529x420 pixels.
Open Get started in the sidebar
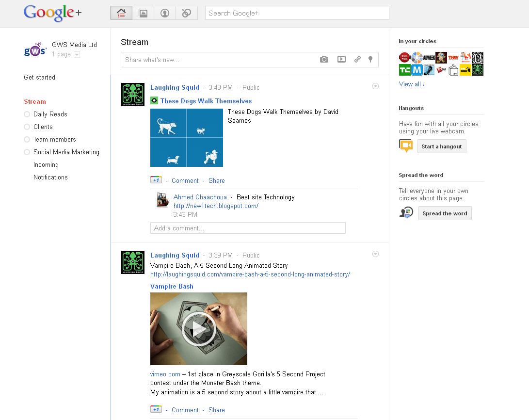pyautogui.click(x=39, y=77)
